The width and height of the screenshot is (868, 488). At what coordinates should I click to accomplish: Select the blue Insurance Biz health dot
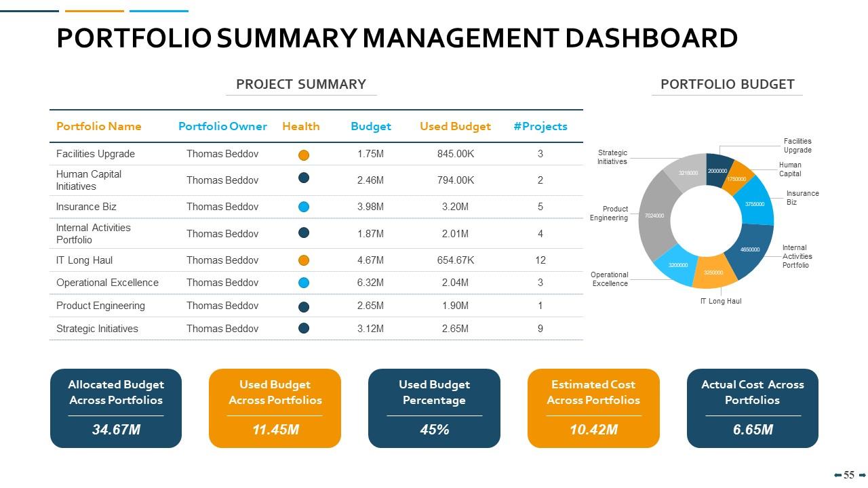coord(302,206)
